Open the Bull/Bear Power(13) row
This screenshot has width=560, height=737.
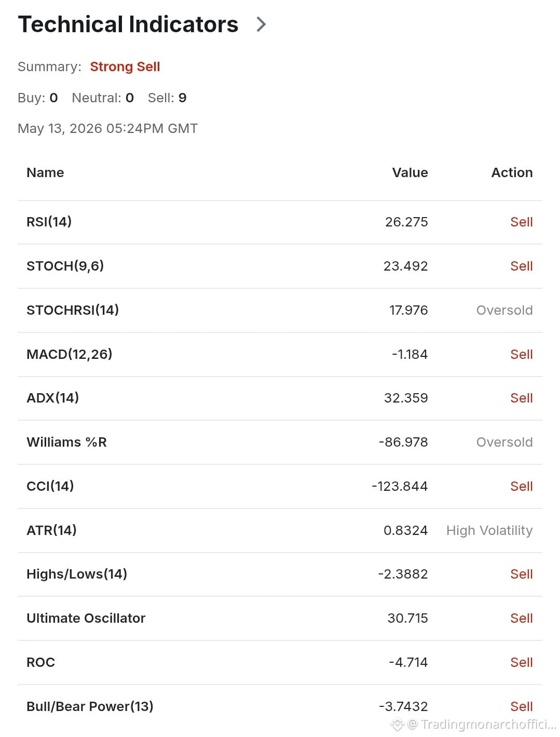coord(280,706)
